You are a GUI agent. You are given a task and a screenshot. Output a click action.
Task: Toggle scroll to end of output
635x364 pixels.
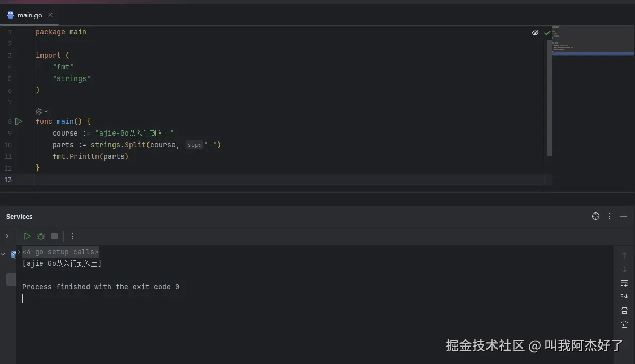coord(624,297)
